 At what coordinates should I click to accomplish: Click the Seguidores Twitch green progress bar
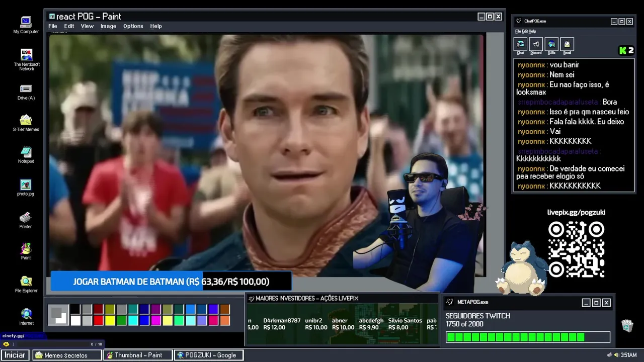click(528, 337)
